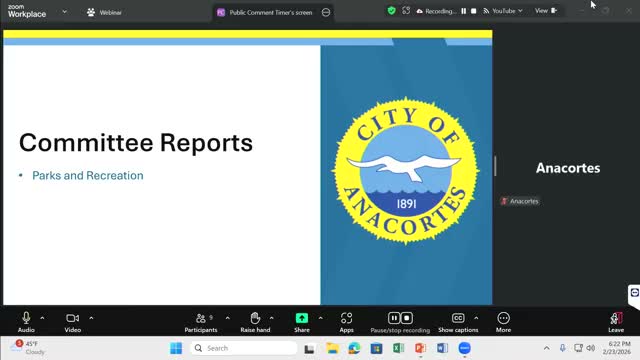640x360 pixels.
Task: Open Microsoft Store from the taskbar
Action: (x=376, y=348)
